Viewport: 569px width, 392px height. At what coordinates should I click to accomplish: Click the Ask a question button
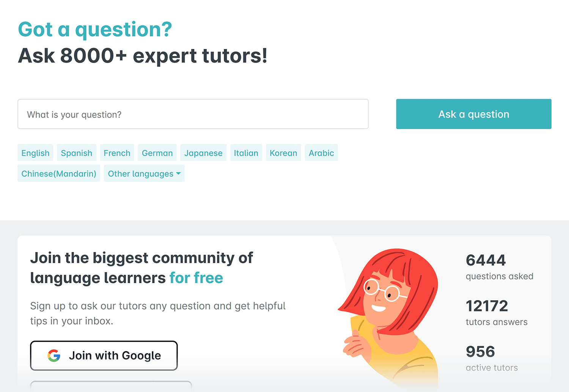474,114
